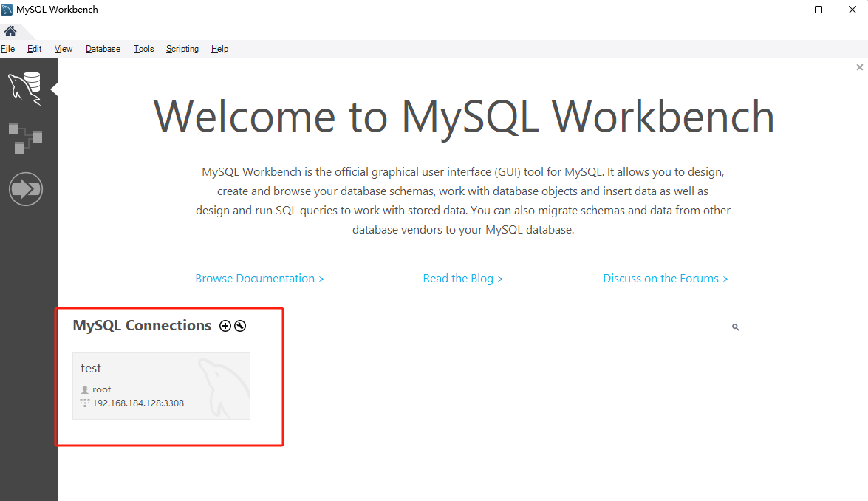Click the MySQL Workbench title bar icon

pyautogui.click(x=7, y=10)
